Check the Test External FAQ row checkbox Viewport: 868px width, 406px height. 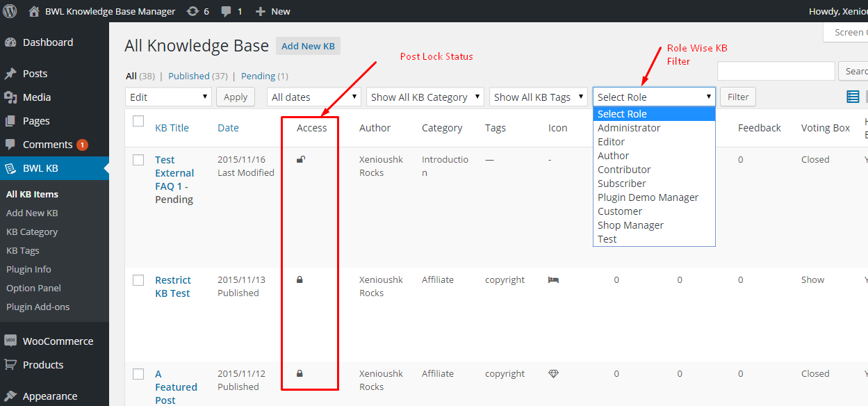[x=138, y=160]
